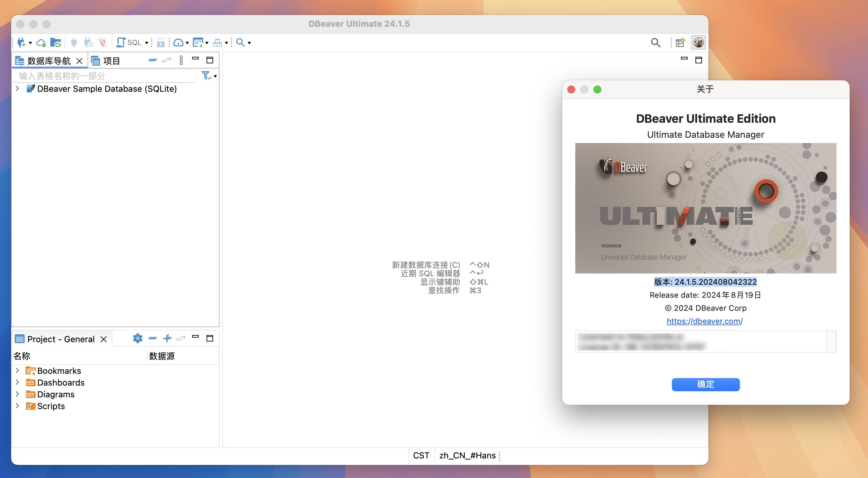Expand the boxes icon dropdown arrow
This screenshot has height=478, width=868.
(x=226, y=43)
